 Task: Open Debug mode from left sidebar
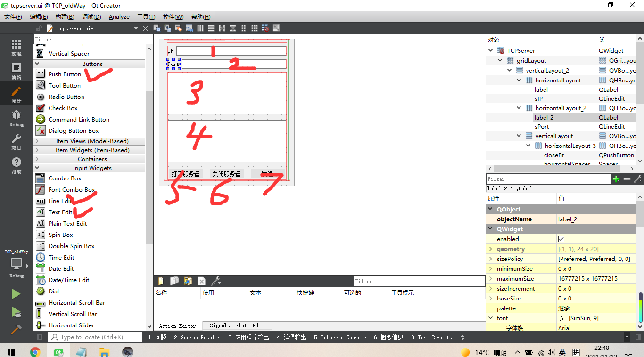[16, 118]
